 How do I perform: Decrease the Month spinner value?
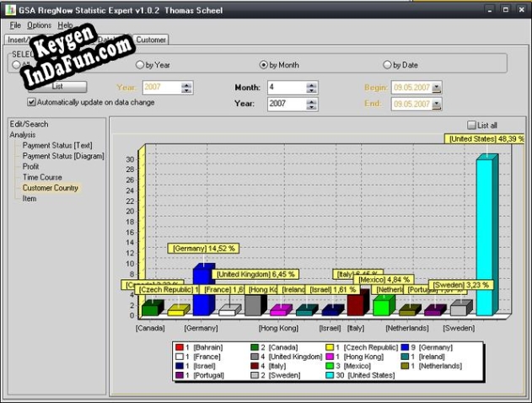click(x=311, y=90)
